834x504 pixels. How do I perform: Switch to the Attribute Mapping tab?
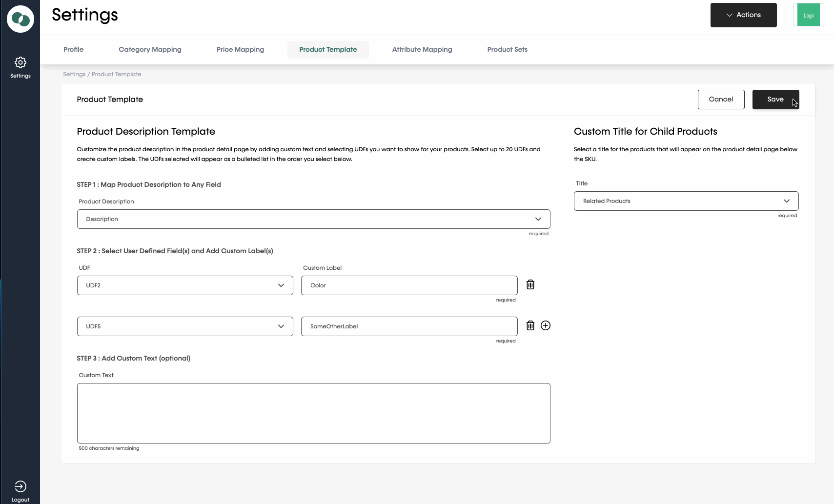click(422, 49)
